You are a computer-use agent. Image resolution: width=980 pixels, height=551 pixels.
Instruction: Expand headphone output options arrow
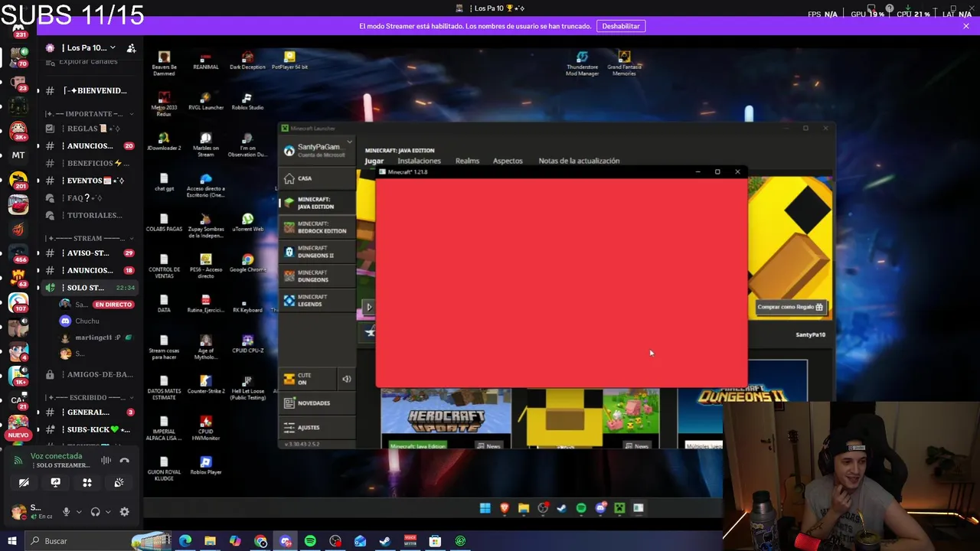[108, 512]
